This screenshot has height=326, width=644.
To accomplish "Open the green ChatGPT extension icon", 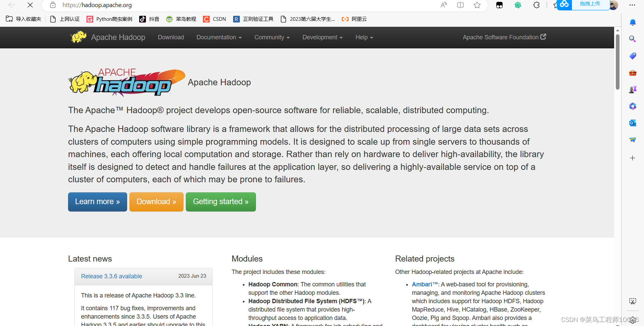I will [x=518, y=5].
